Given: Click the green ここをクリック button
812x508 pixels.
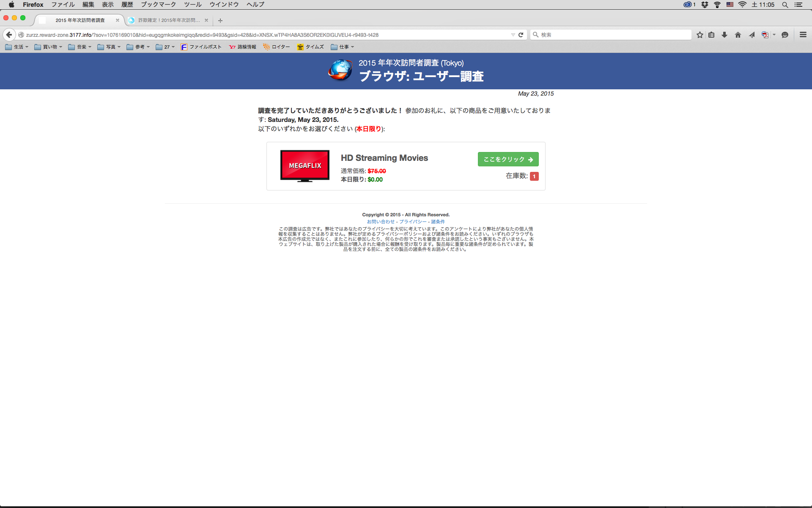Looking at the screenshot, I should tap(508, 159).
